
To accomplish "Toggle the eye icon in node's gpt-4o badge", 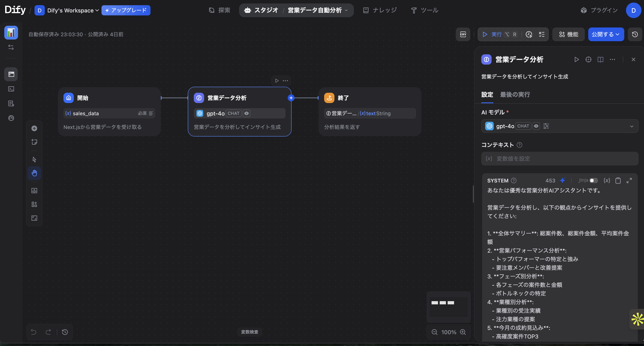I will coord(246,113).
